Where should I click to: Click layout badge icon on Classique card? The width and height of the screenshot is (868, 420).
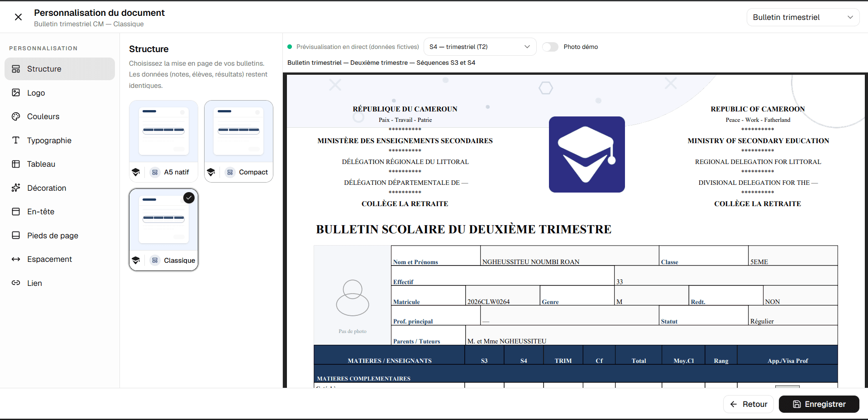click(155, 261)
